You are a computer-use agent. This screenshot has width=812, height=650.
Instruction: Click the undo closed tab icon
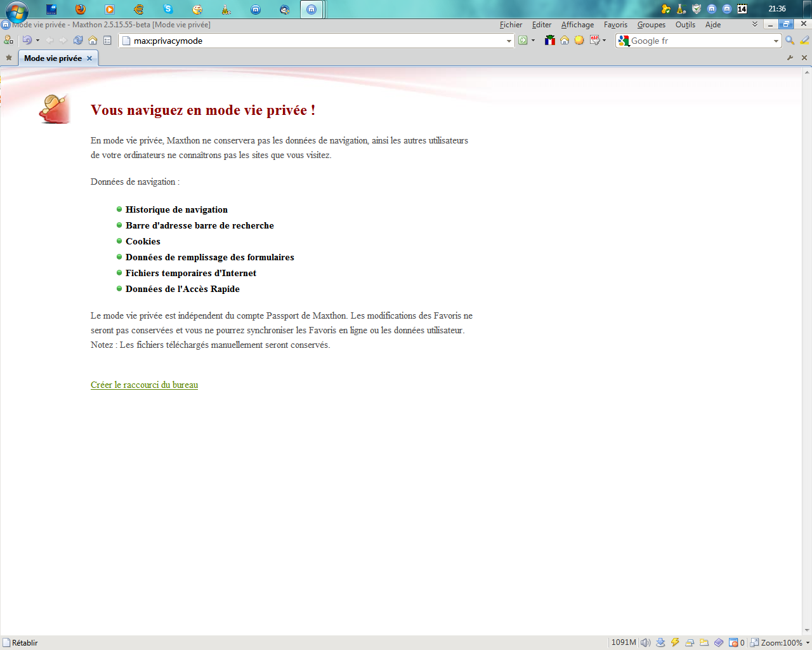click(x=27, y=40)
